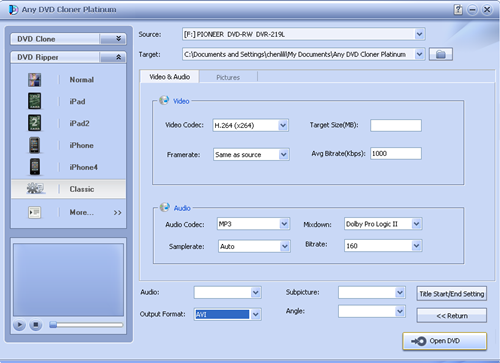Click the Avg Bitrate(Kbps) field
The width and height of the screenshot is (500, 363).
click(396, 153)
